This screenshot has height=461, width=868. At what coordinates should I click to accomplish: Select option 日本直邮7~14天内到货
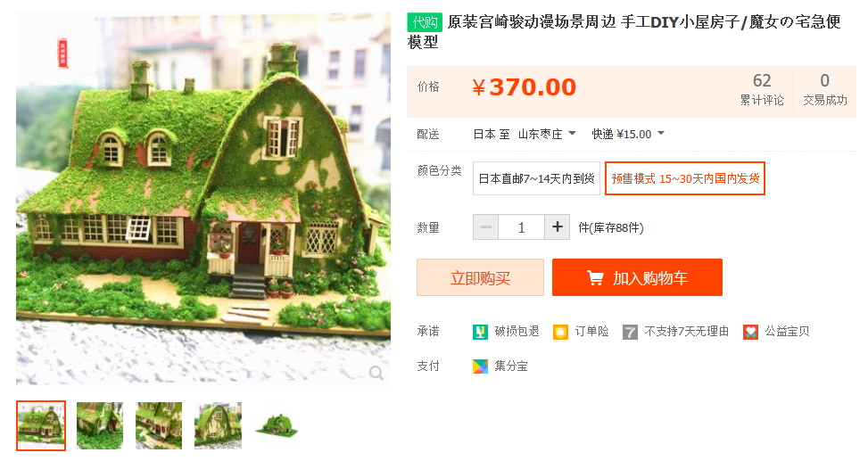(536, 178)
